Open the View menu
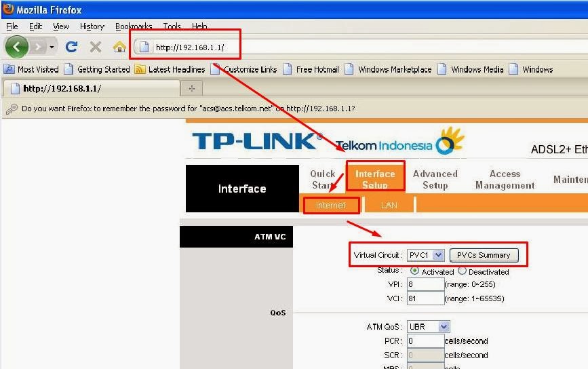 pyautogui.click(x=61, y=26)
